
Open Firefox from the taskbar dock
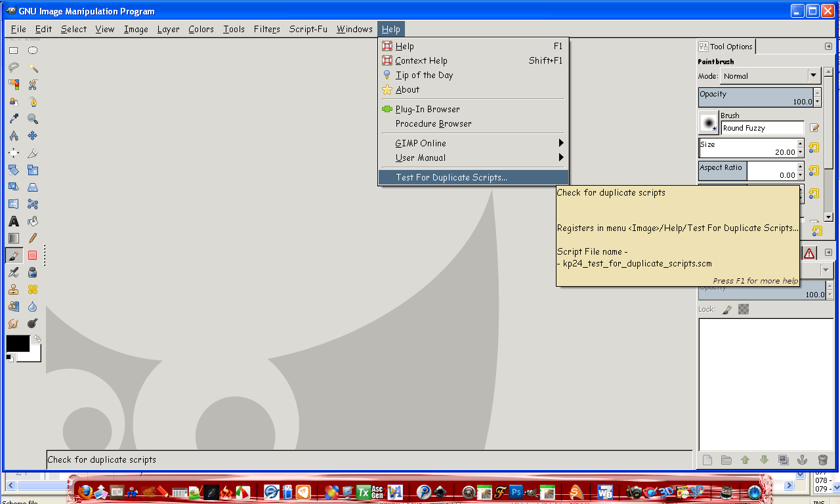tap(85, 492)
